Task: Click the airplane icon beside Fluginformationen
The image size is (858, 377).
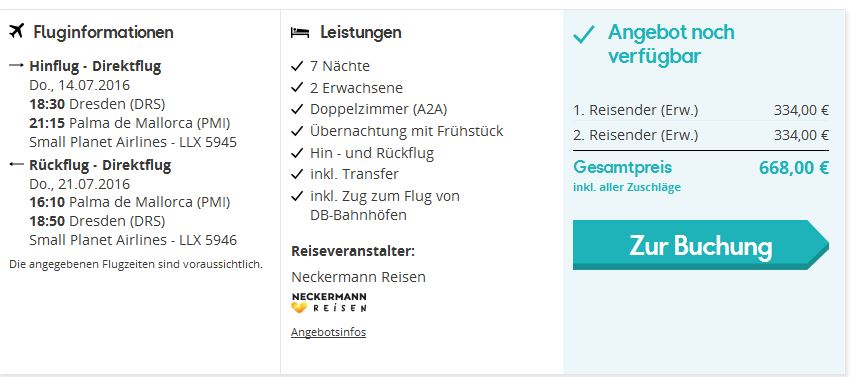Action: pyautogui.click(x=17, y=31)
